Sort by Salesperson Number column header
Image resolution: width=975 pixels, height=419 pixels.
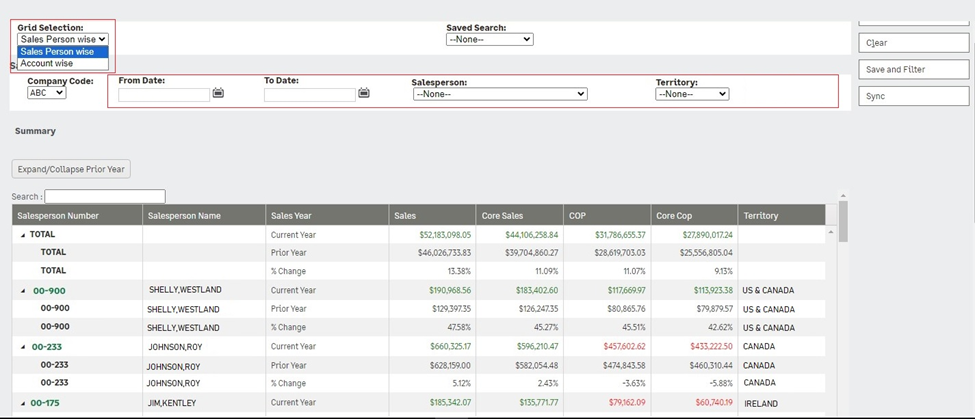click(x=77, y=215)
